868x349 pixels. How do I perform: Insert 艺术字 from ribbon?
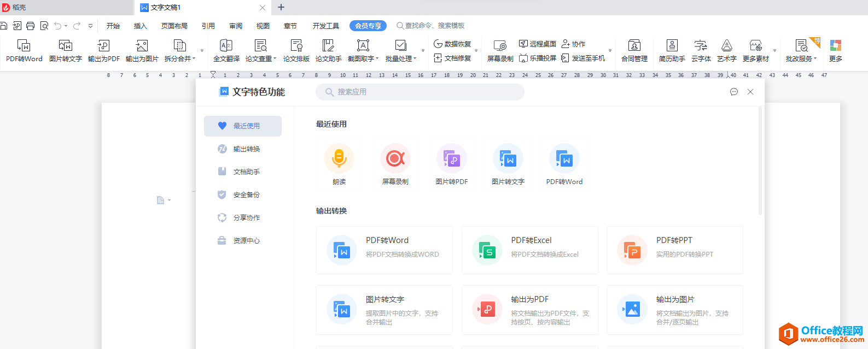[727, 50]
